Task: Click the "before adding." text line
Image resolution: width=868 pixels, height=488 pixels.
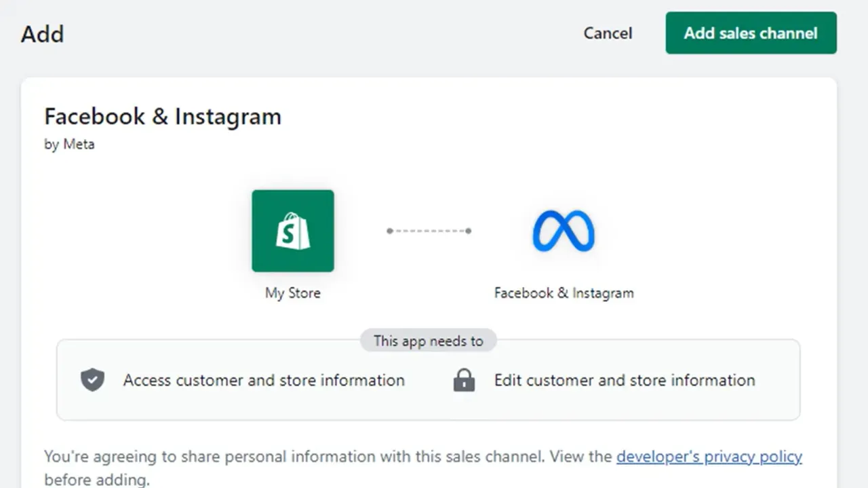Action: click(97, 480)
